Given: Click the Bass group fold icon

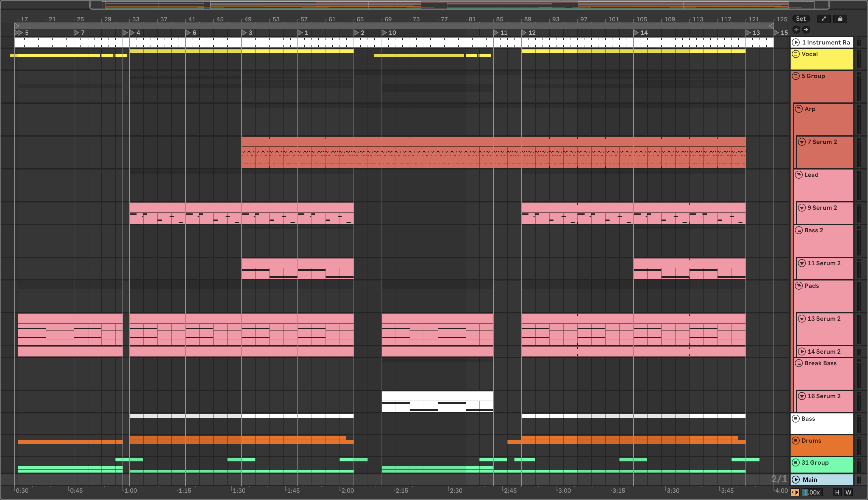Looking at the screenshot, I should point(795,419).
